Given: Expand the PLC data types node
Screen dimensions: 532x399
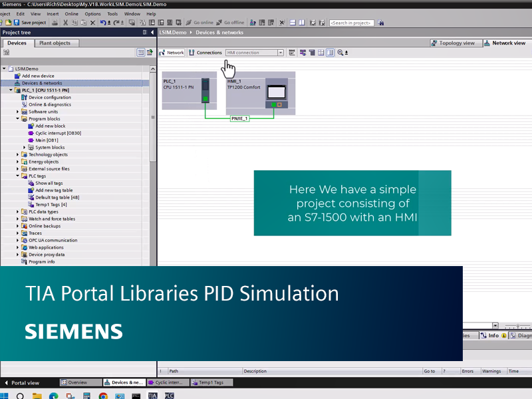Looking at the screenshot, I should 17,211.
